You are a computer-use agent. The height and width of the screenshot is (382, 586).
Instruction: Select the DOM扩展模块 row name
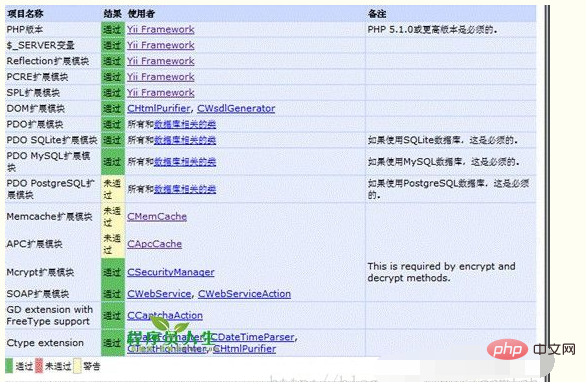pyautogui.click(x=36, y=108)
